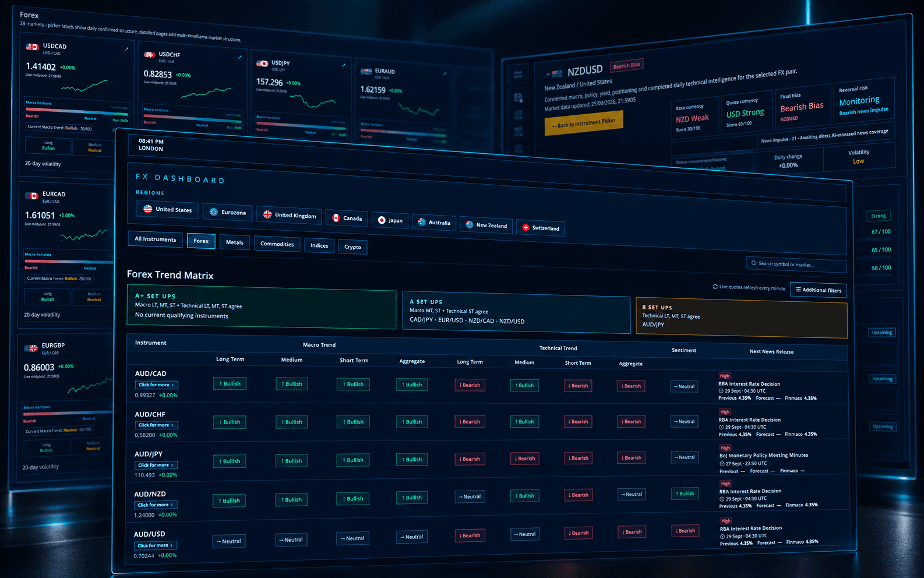Switch to the Commodities tab
Image resolution: width=924 pixels, height=578 pixels.
(x=277, y=244)
